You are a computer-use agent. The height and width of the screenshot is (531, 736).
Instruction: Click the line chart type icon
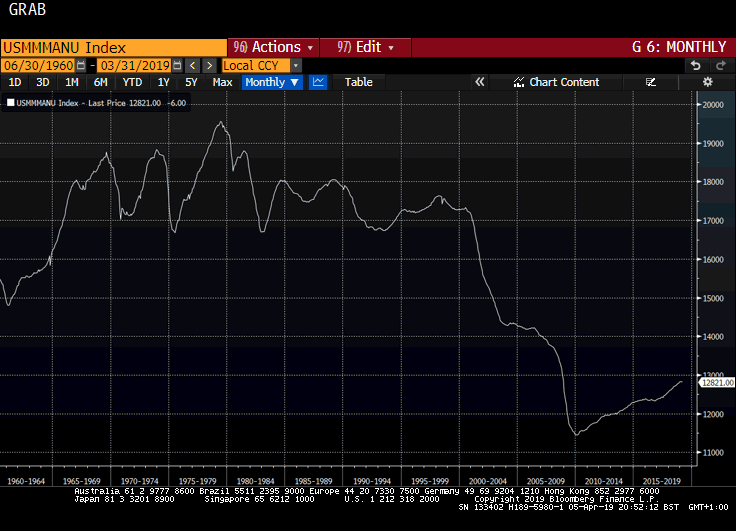click(318, 82)
